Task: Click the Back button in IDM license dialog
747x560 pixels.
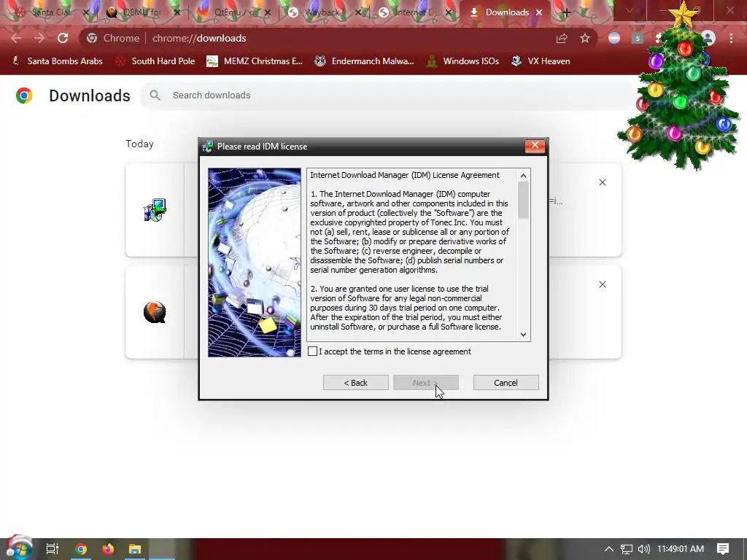Action: 356,383
